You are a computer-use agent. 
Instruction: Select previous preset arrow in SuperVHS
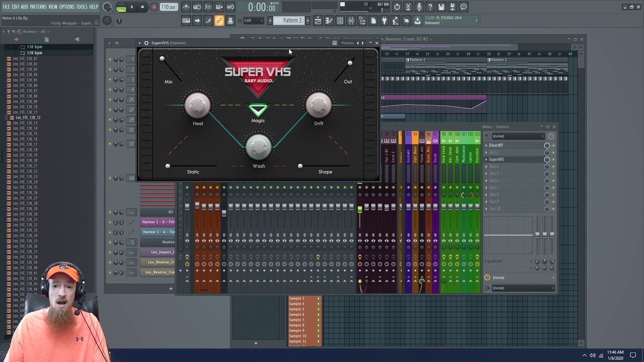[357, 43]
